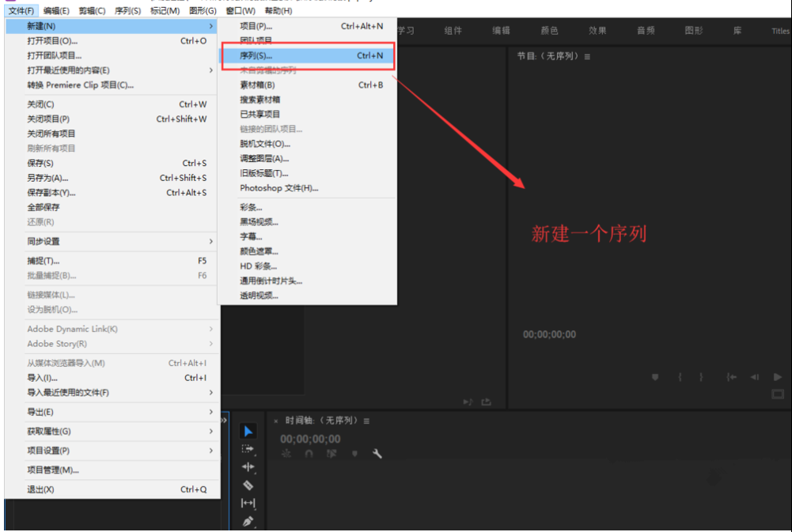
Task: Toggle Linked Selection in the timeline
Action: click(x=332, y=454)
